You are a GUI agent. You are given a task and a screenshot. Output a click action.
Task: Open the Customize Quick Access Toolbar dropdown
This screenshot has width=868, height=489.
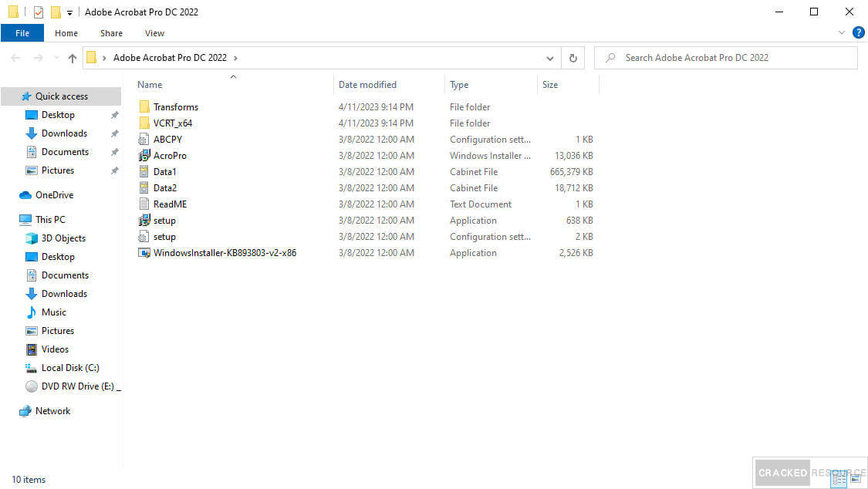tap(69, 12)
